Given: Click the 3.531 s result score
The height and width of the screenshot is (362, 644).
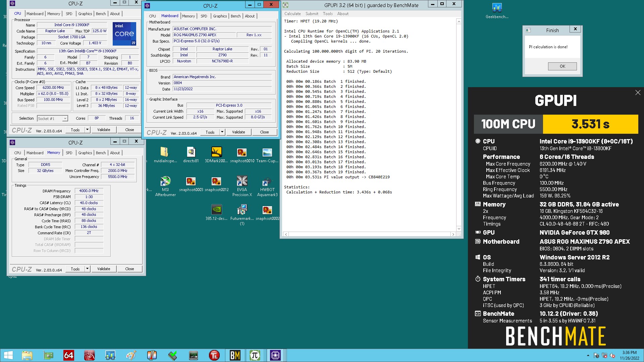Looking at the screenshot, I should [x=590, y=124].
